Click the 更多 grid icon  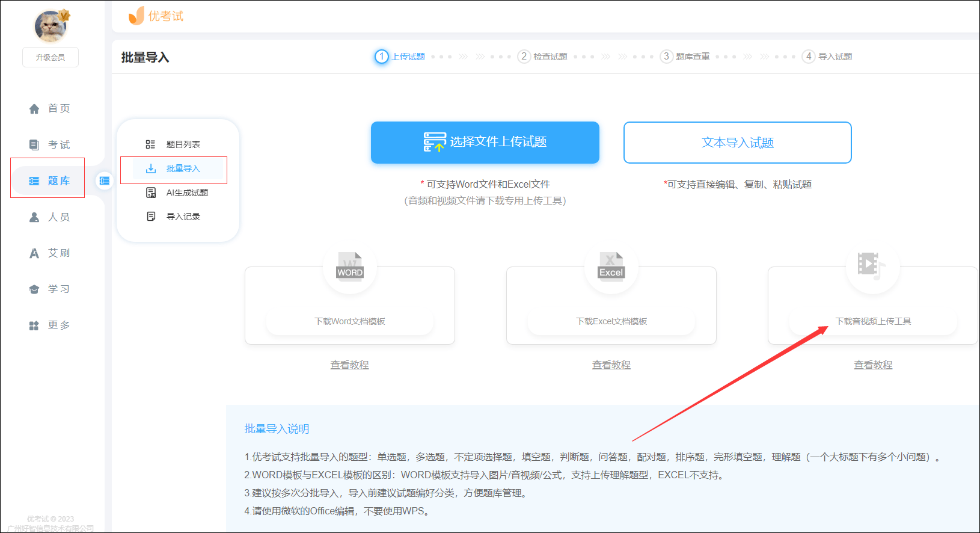34,325
